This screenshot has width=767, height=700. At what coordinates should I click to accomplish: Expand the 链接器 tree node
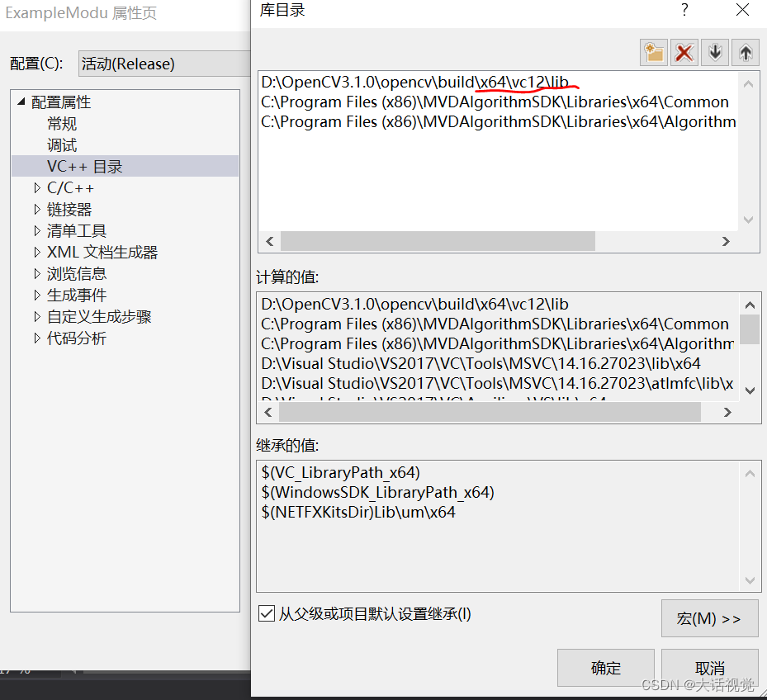click(37, 210)
